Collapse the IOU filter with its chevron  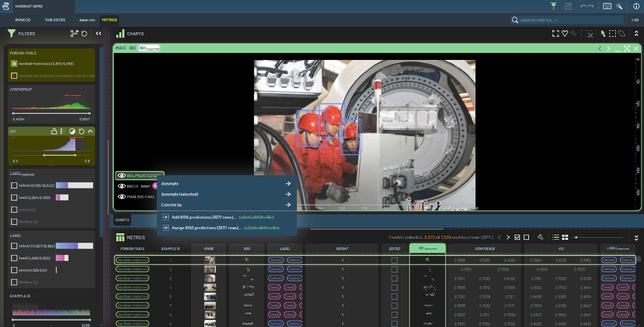tap(91, 132)
